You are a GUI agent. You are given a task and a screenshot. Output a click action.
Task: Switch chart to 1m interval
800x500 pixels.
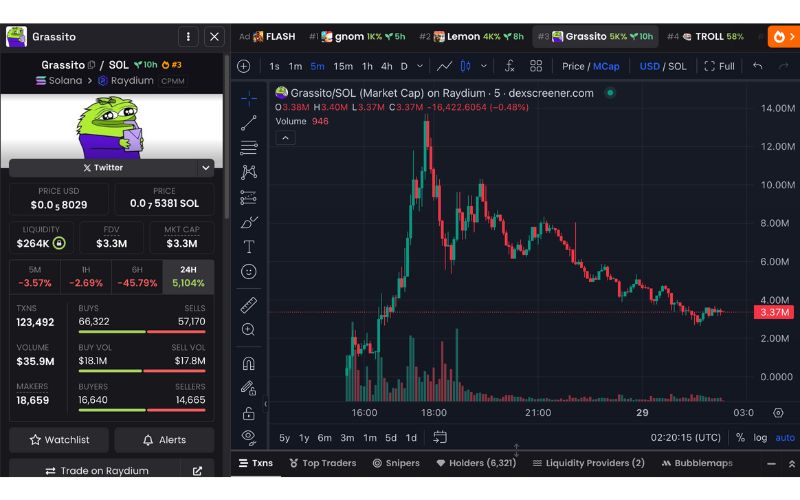tap(295, 66)
